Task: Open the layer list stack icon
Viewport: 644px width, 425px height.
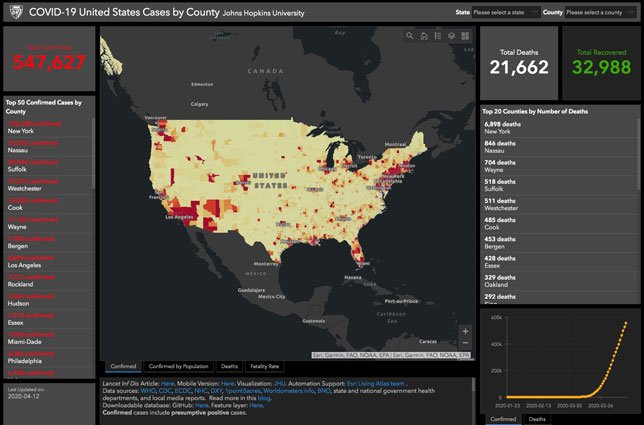Action: click(451, 36)
